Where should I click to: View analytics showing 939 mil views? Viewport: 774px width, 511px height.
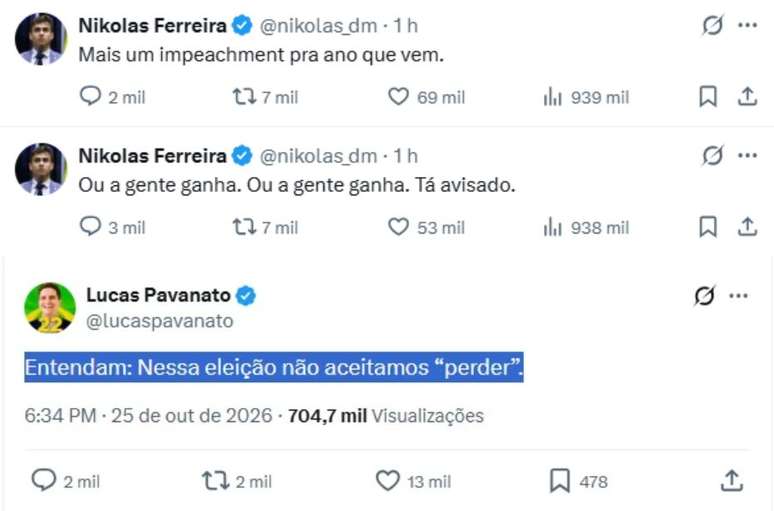586,97
